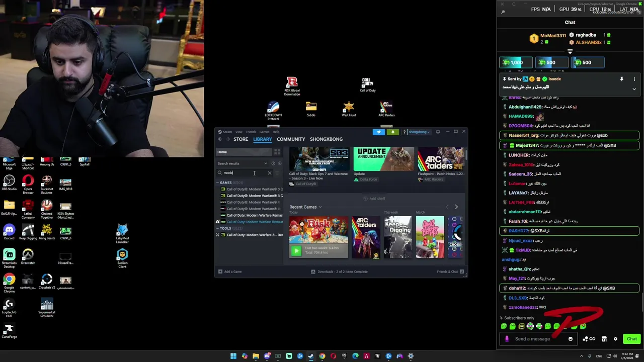The width and height of the screenshot is (644, 362).
Task: Click the Steam help question mark icon
Action: point(404,132)
